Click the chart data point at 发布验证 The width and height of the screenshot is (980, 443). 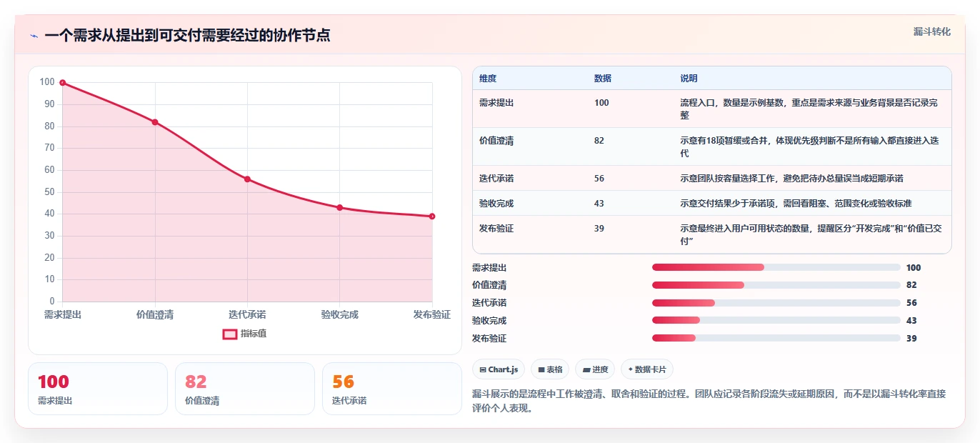click(432, 216)
